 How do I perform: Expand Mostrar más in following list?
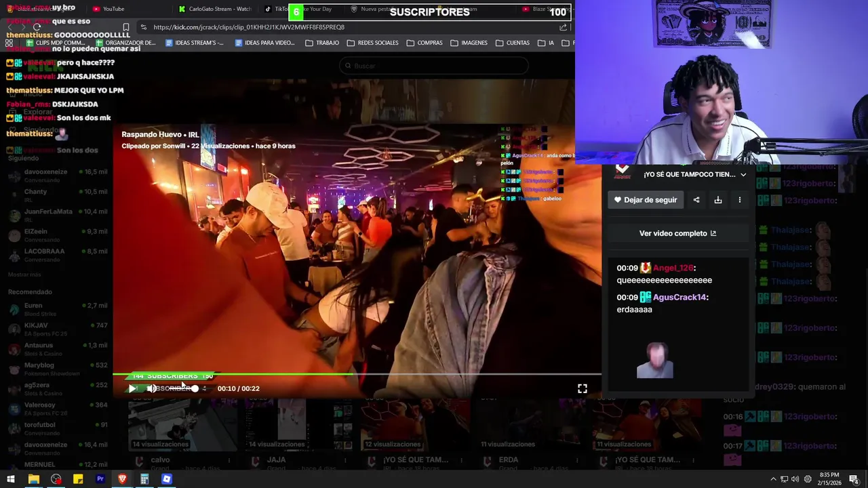pos(24,274)
